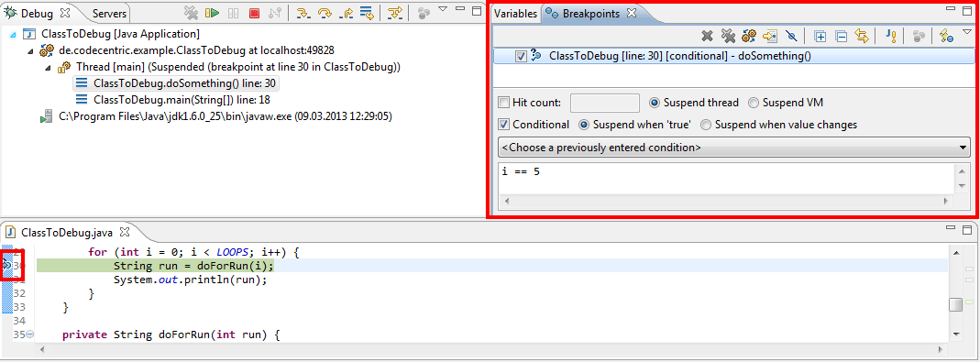Terminate the debug session with red stop icon
980x362 pixels.
(x=254, y=13)
